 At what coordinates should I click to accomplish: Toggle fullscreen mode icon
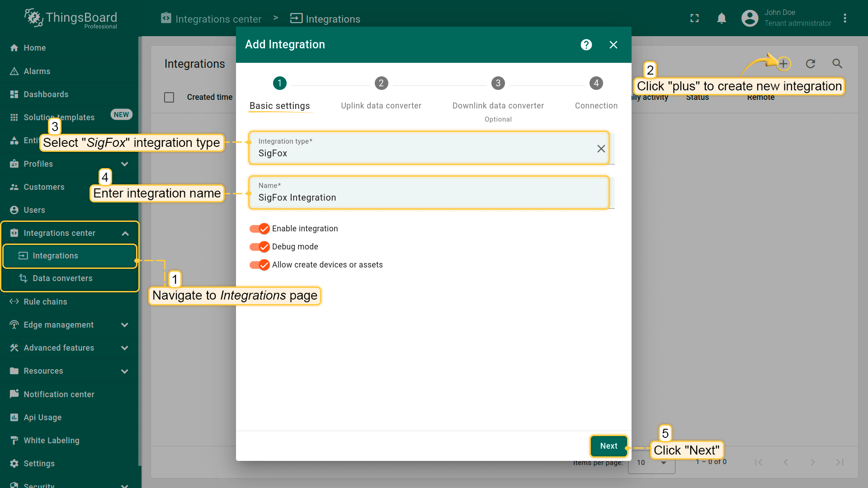(694, 18)
